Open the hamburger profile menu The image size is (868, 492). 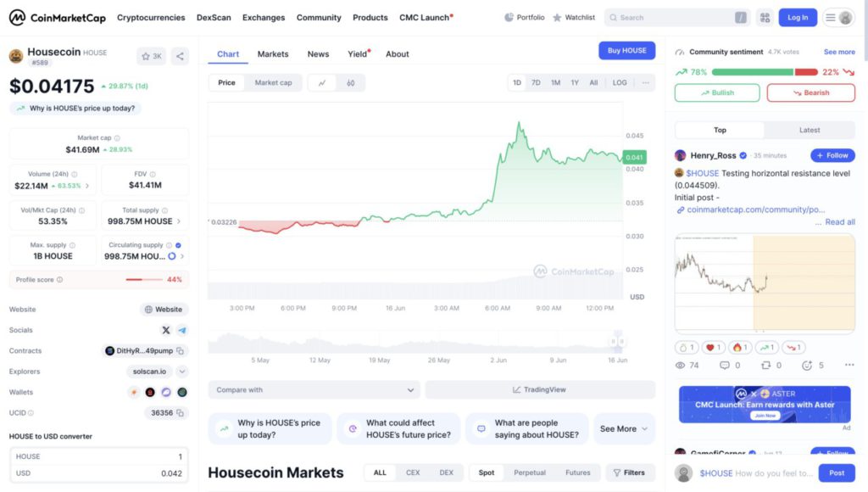pyautogui.click(x=838, y=18)
